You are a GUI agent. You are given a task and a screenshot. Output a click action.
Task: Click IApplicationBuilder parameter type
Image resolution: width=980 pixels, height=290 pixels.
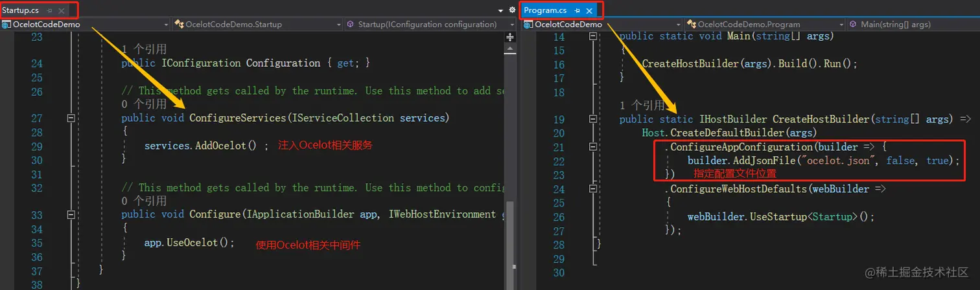[297, 215]
